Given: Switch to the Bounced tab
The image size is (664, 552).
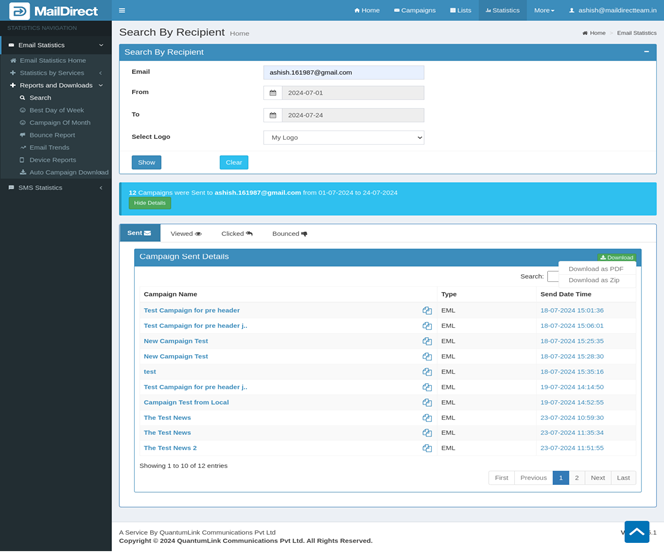Looking at the screenshot, I should pyautogui.click(x=289, y=233).
